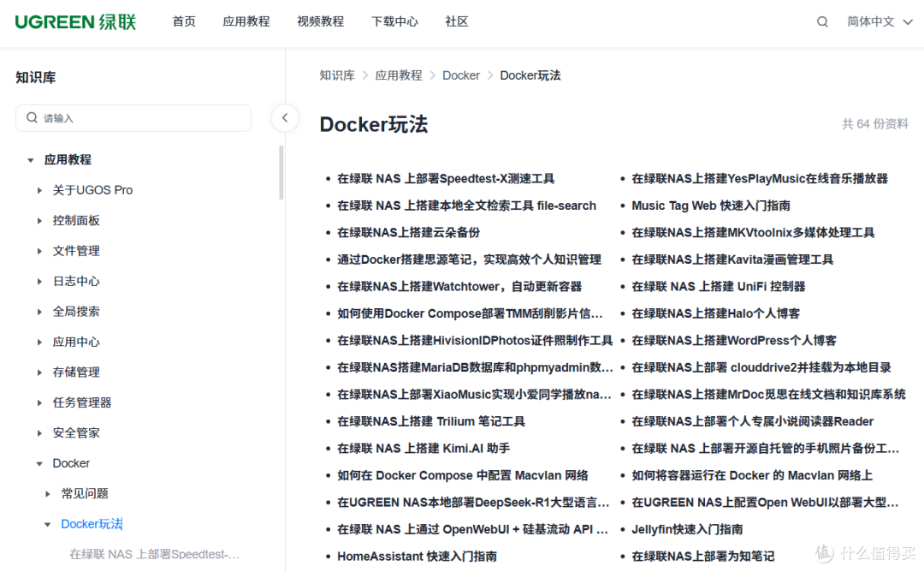Open article Music Tag Web 快速入门指南

tap(711, 206)
